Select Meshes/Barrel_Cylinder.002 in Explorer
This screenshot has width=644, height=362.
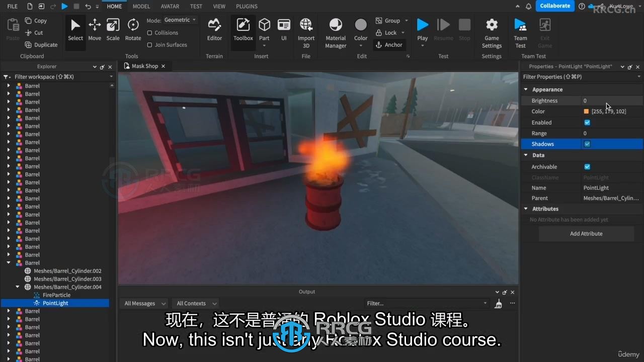click(x=67, y=271)
